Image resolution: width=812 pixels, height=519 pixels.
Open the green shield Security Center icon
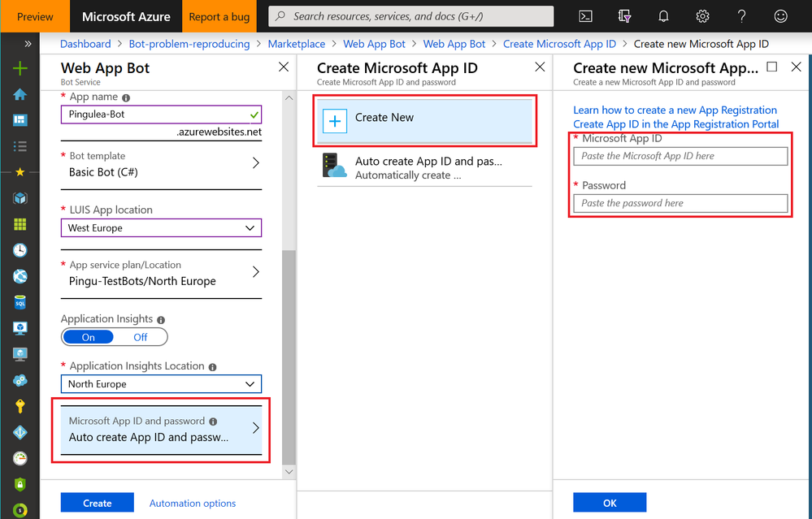point(20,484)
